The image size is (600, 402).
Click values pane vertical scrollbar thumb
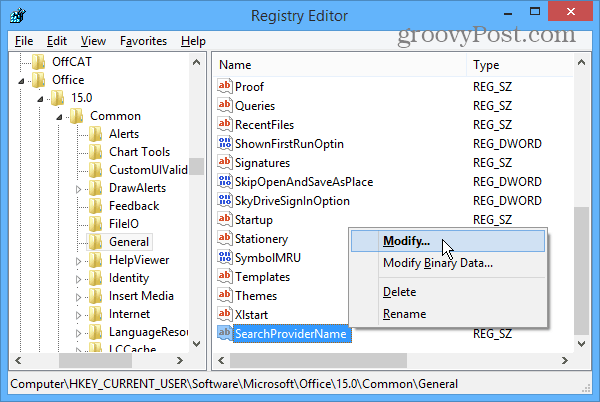click(x=582, y=270)
